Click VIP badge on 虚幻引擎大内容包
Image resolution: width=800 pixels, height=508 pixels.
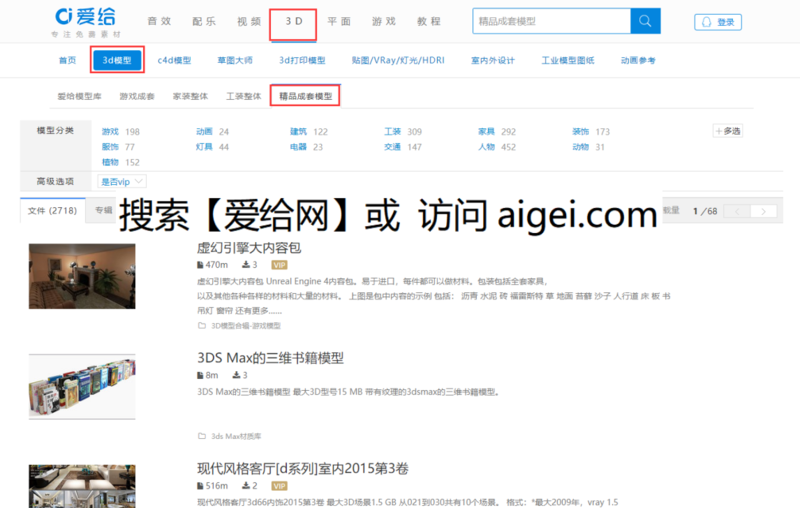click(279, 265)
